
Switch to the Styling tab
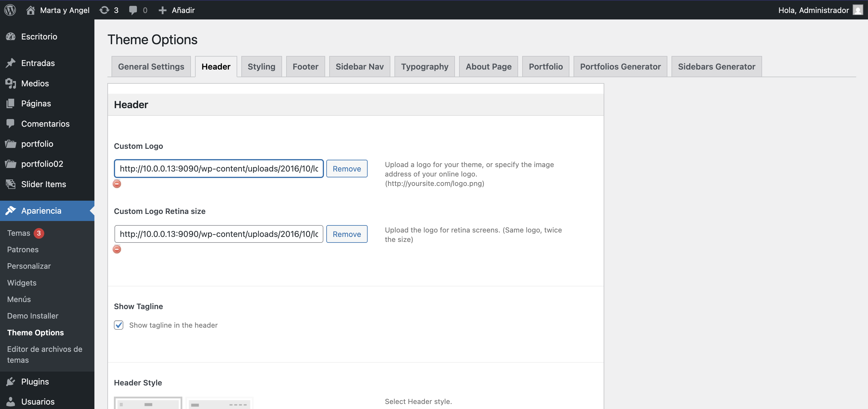[x=261, y=67]
